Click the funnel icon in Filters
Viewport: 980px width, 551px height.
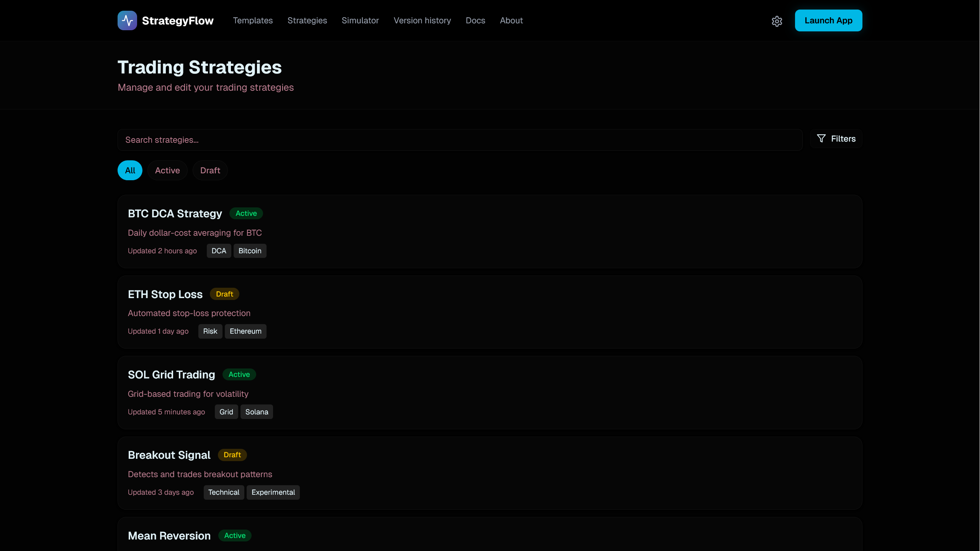[821, 139]
